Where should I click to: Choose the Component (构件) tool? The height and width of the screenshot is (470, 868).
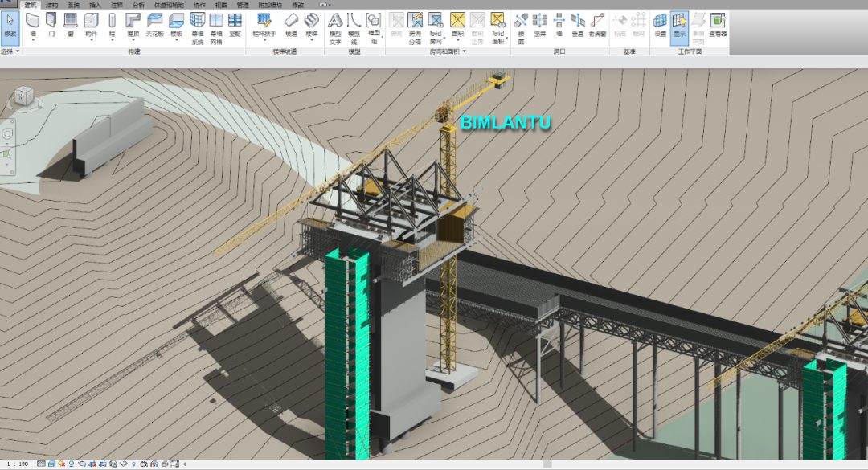(x=91, y=25)
